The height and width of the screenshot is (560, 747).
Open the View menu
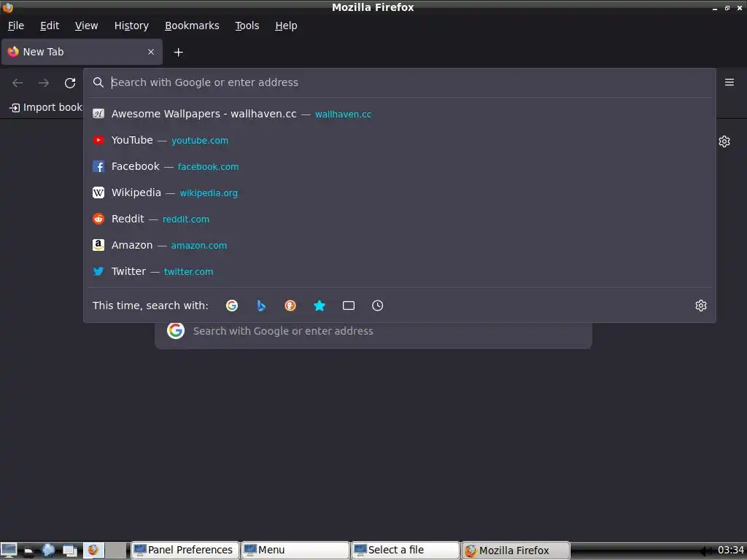[x=86, y=26]
